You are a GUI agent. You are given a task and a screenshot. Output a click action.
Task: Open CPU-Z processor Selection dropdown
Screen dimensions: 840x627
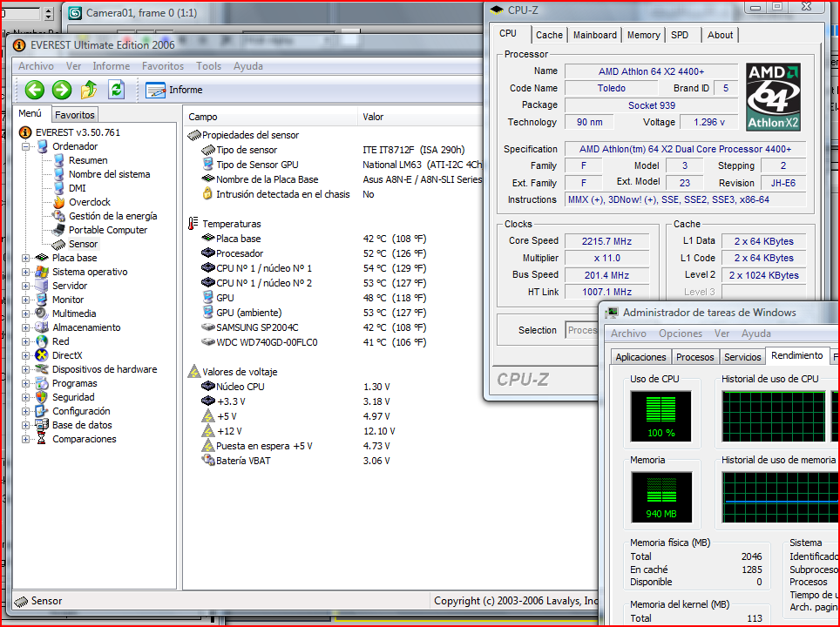tap(581, 330)
